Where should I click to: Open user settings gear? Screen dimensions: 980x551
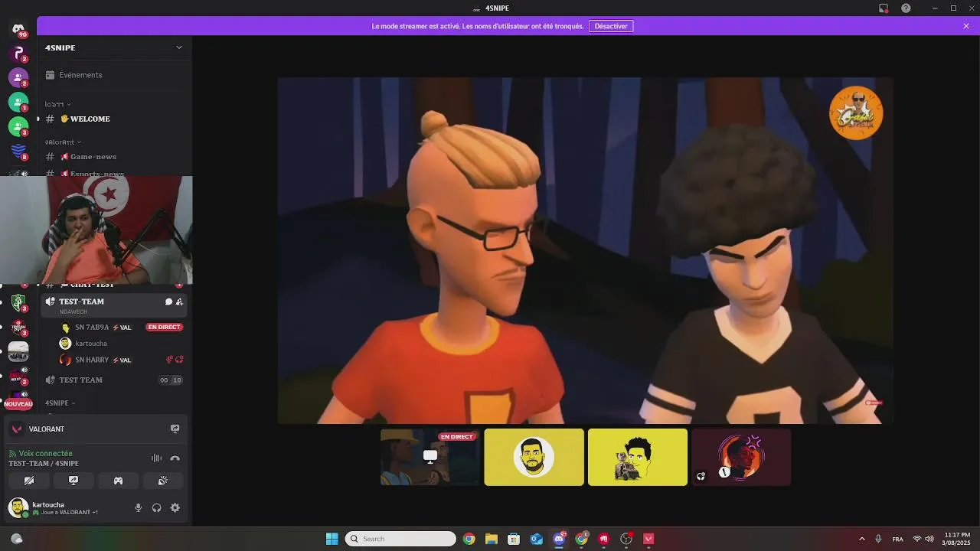point(175,507)
